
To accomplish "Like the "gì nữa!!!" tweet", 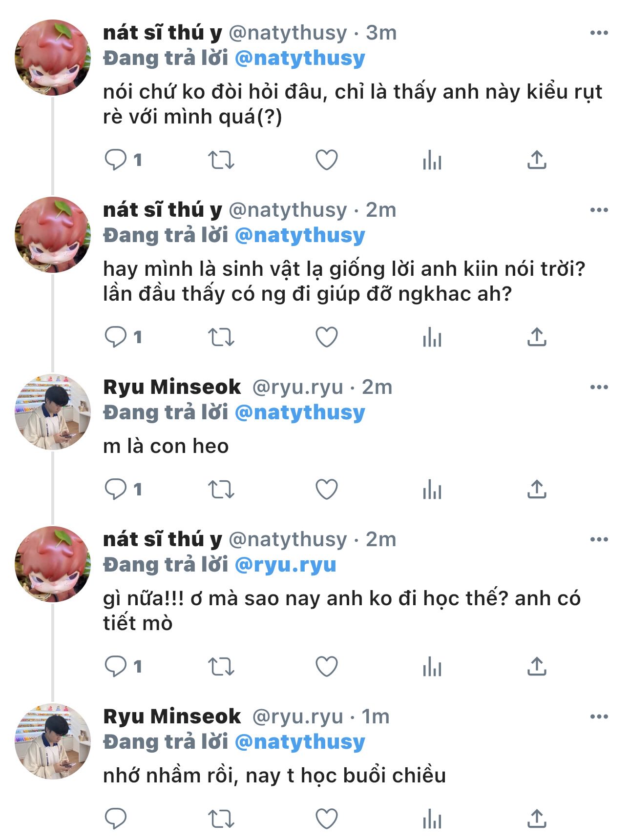I will [x=327, y=666].
